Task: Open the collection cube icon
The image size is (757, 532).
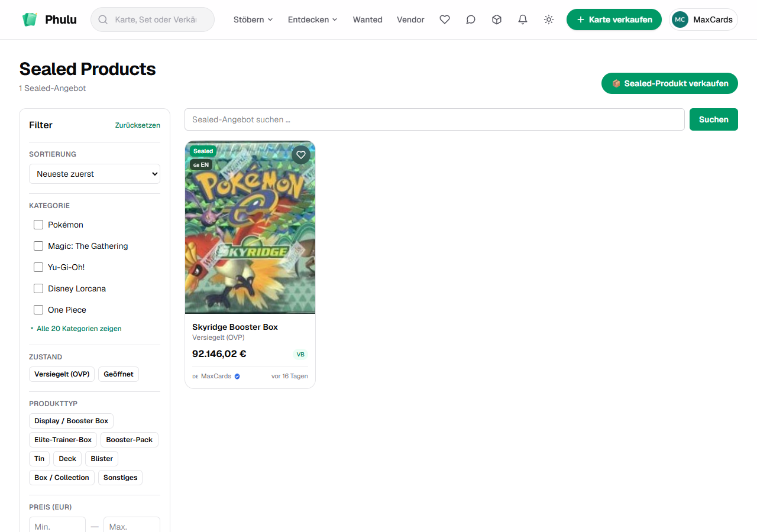Action: 497,20
